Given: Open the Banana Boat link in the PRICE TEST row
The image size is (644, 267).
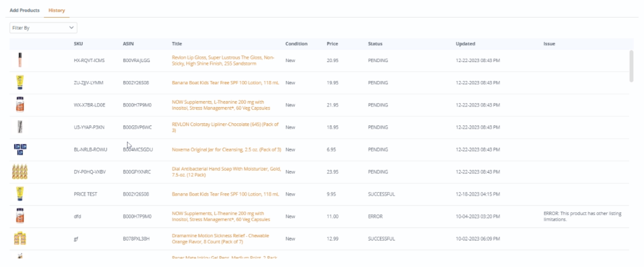Looking at the screenshot, I should [225, 194].
